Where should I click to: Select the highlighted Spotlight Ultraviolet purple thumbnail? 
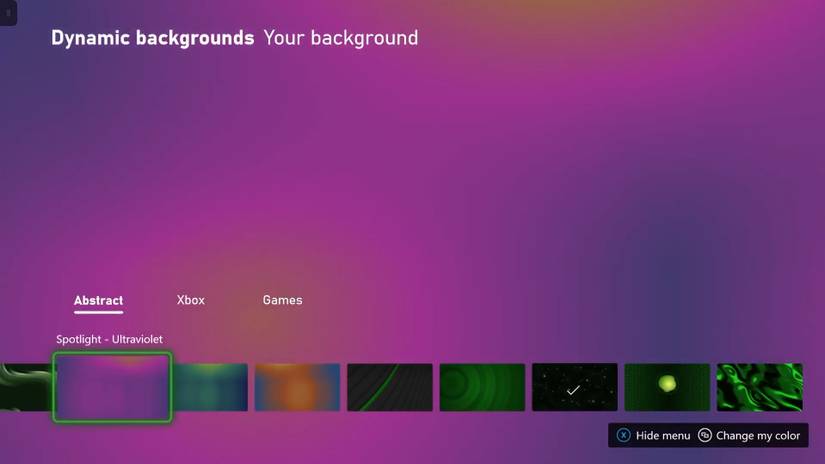112,387
